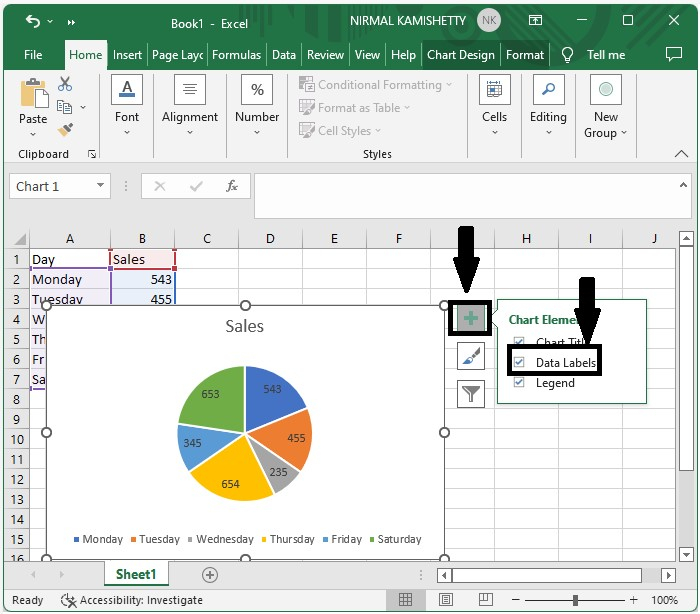The height and width of the screenshot is (614, 700).
Task: Click the Sales chart title
Action: point(244,326)
